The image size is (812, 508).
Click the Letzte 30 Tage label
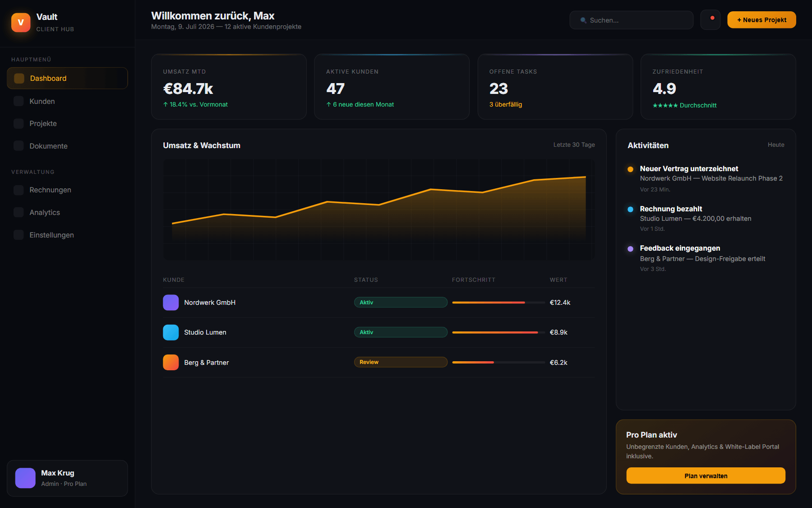(574, 145)
